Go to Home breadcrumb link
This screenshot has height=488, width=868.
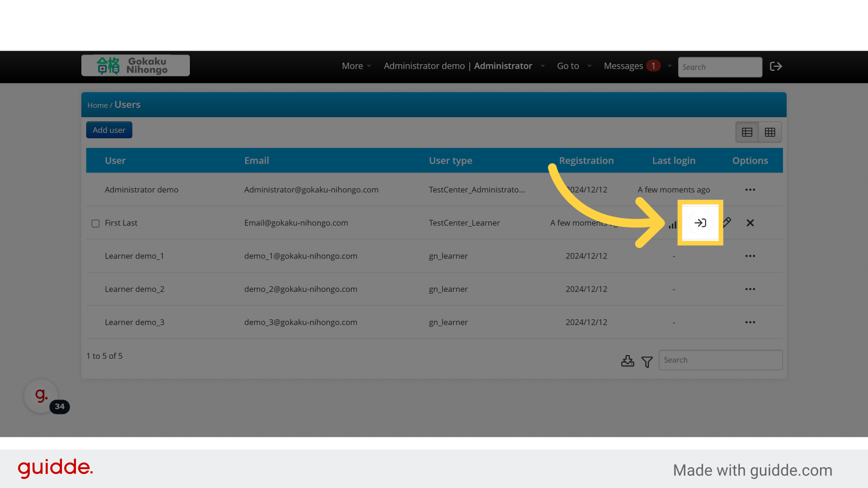click(x=97, y=105)
